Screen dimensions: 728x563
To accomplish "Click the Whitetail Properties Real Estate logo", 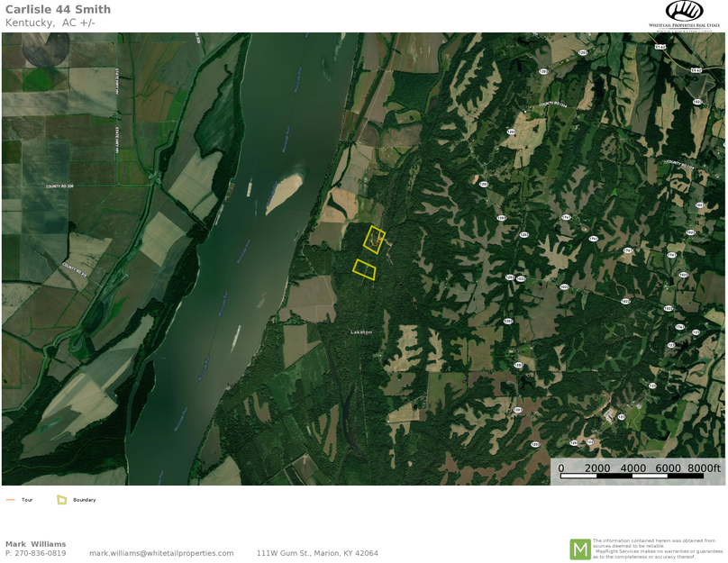I will 684,15.
